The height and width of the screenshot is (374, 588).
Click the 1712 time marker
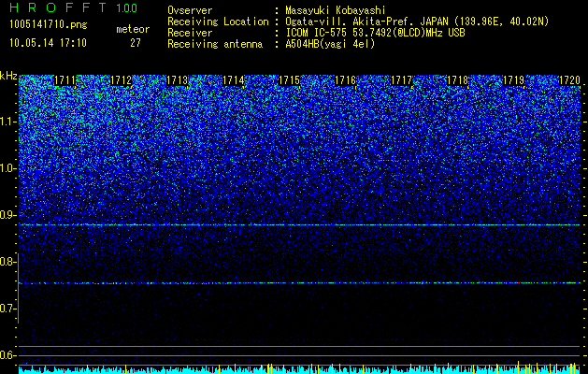click(122, 80)
